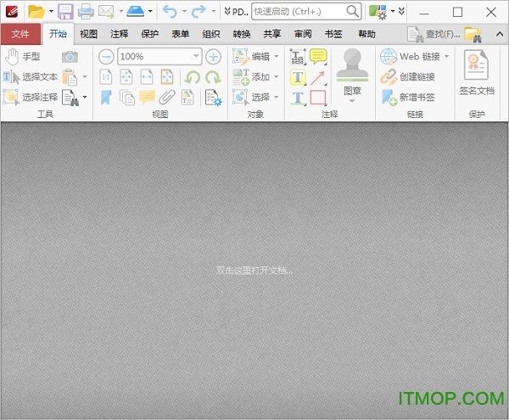Select the red Arrow annotation tool
Image resolution: width=509 pixels, height=420 pixels.
pyautogui.click(x=318, y=77)
